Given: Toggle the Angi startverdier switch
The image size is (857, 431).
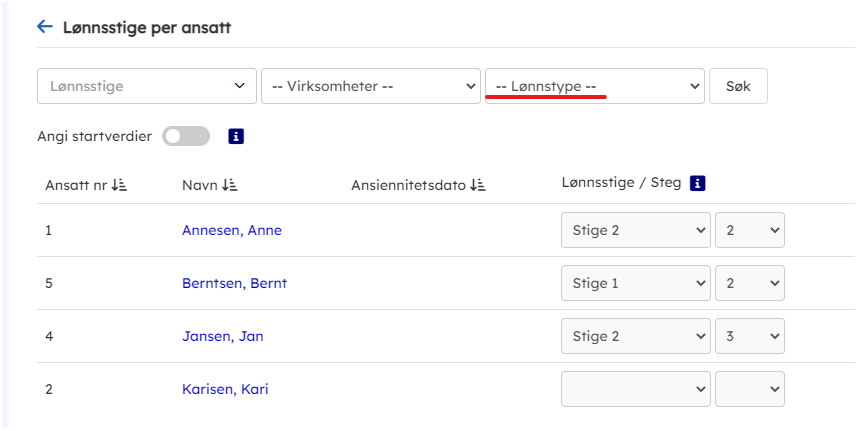Looking at the screenshot, I should (187, 137).
